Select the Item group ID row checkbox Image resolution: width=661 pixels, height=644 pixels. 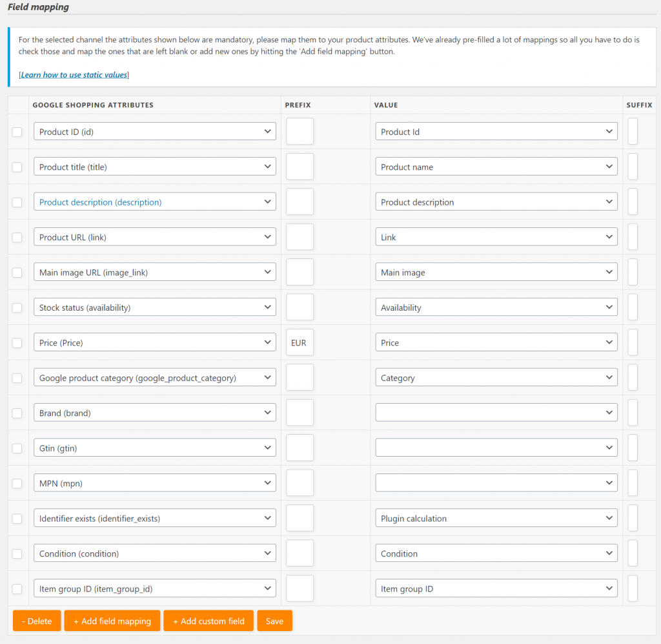[x=17, y=588]
